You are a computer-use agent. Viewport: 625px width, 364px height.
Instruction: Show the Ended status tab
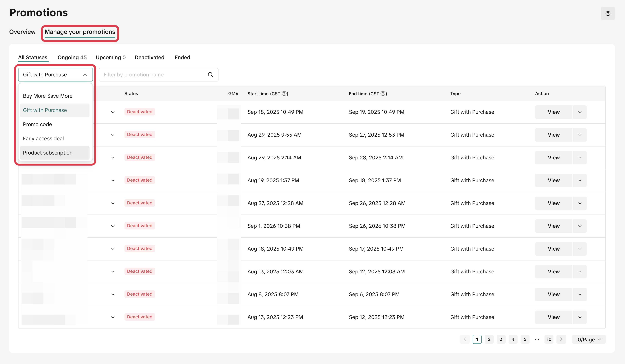point(182,57)
